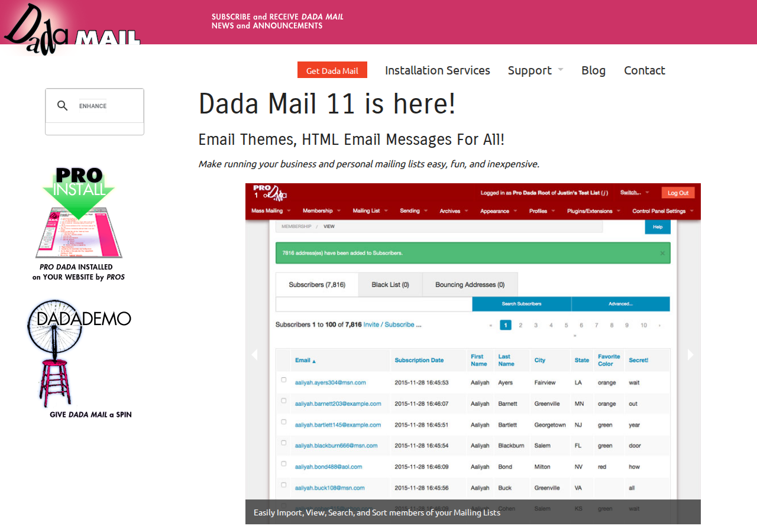Check the box beside aaliyah.blackburn666@msn.com

(284, 443)
